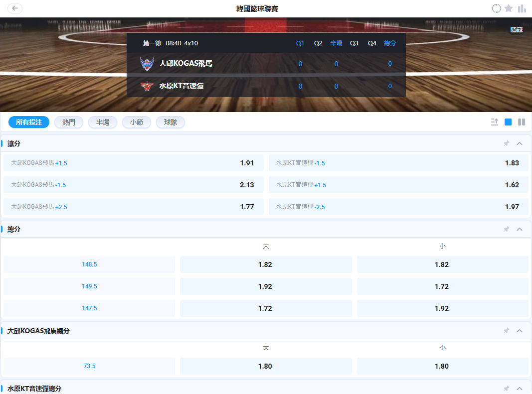Select over 73.5 odds 1.80
This screenshot has height=394, width=532.
click(x=266, y=366)
